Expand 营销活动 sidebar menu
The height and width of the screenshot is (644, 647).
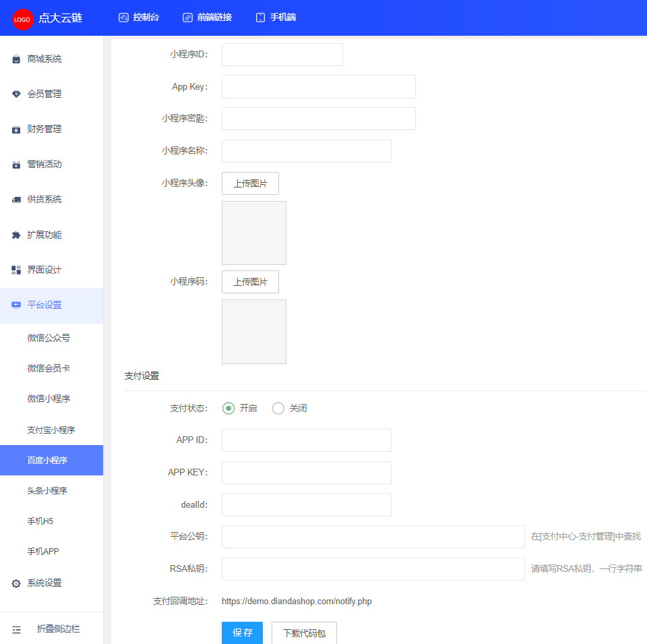click(x=52, y=165)
